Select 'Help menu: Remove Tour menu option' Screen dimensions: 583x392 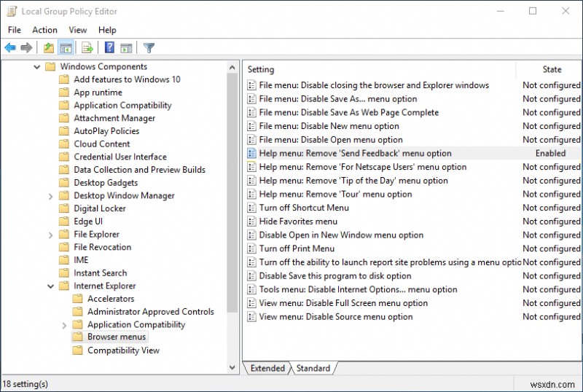335,194
